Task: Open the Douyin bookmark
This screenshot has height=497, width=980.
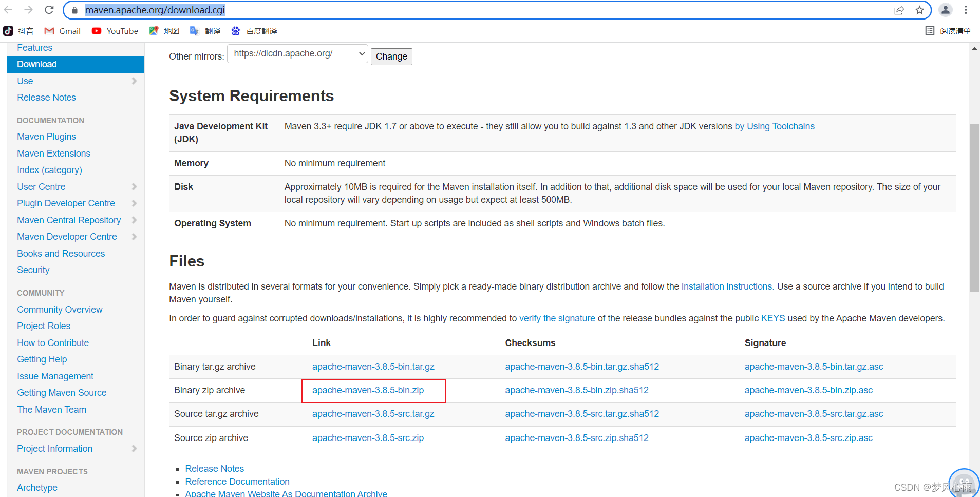Action: [x=18, y=31]
